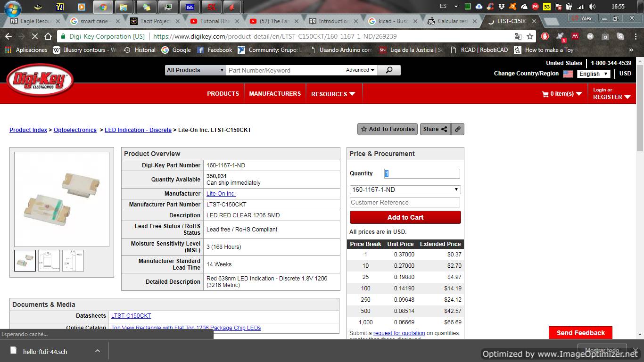The width and height of the screenshot is (644, 362).
Task: Expand the 0 item(s) cart dropdown
Action: [x=562, y=94]
